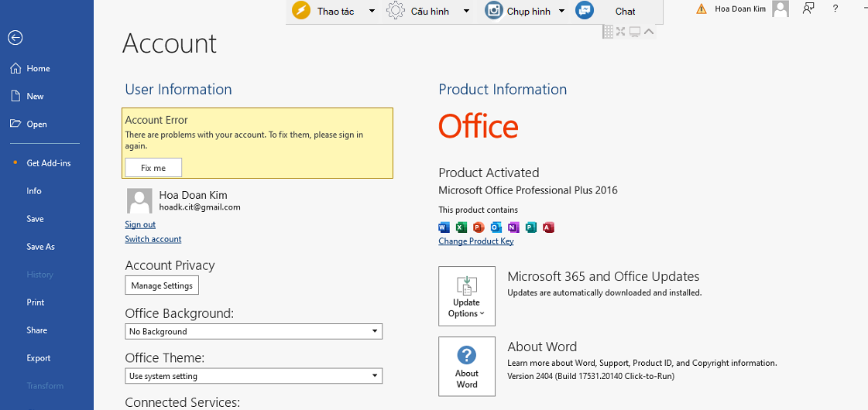Click the Access product icon
The height and width of the screenshot is (410, 868).
pyautogui.click(x=548, y=227)
